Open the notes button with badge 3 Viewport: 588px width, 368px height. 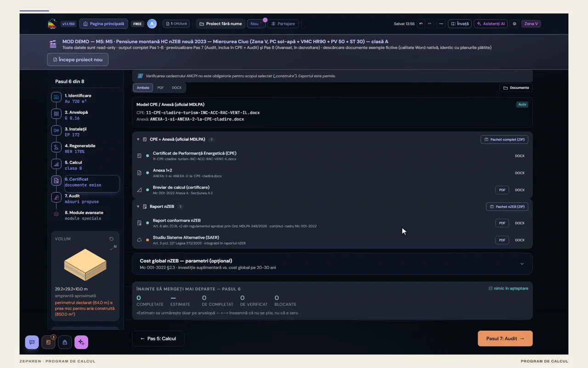pyautogui.click(x=48, y=342)
